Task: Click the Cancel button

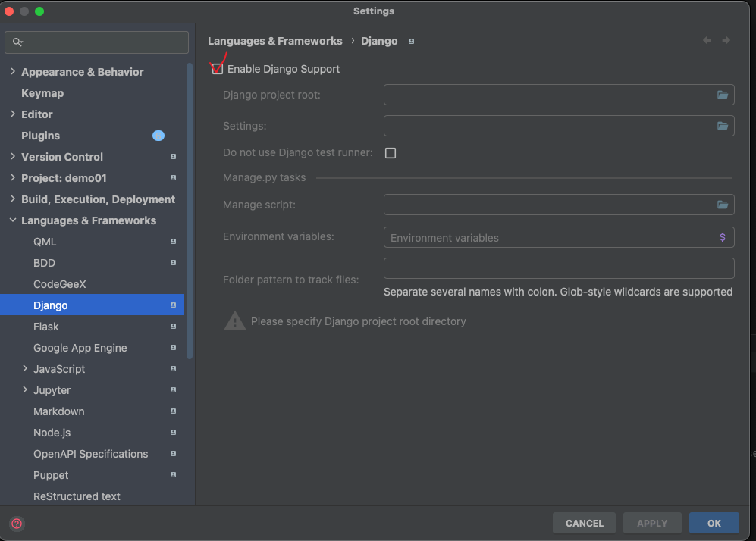Action: [x=584, y=523]
